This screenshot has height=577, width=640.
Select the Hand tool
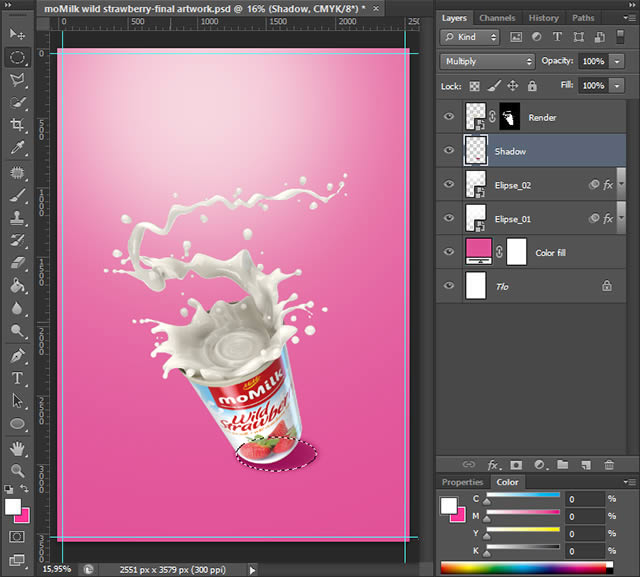(x=17, y=449)
